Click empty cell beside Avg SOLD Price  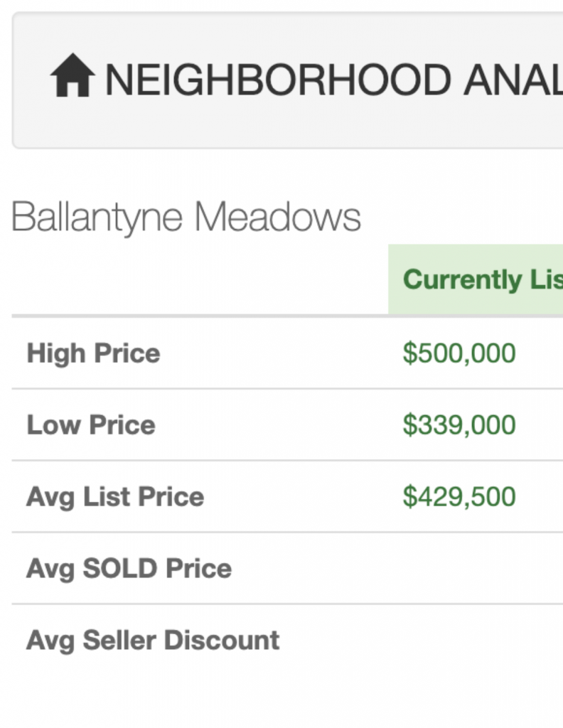pos(476,568)
